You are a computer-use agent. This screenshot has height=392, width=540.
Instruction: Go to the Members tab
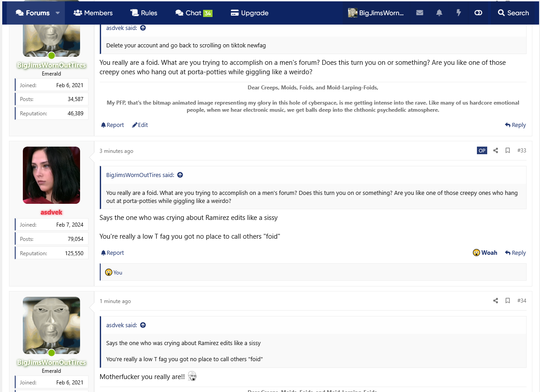(93, 13)
